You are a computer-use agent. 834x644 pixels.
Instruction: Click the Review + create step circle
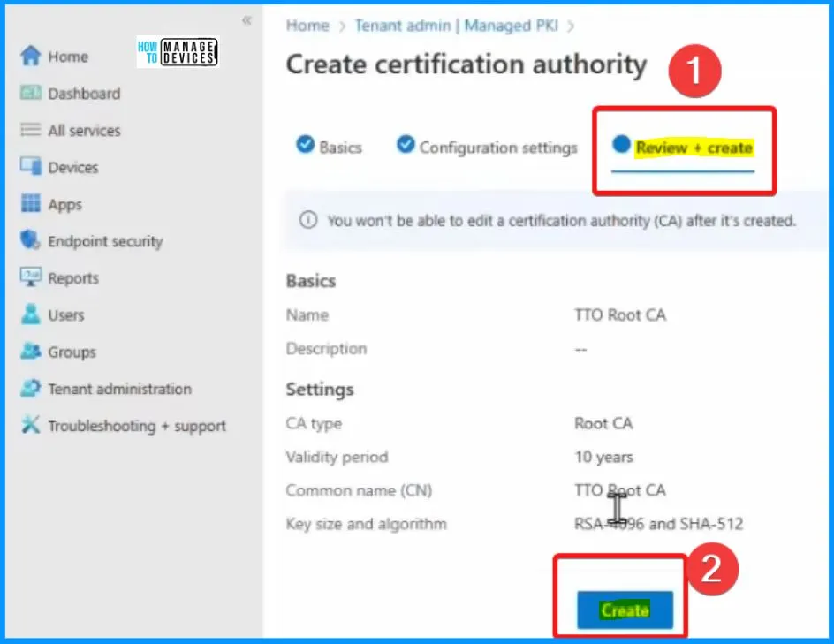click(621, 144)
